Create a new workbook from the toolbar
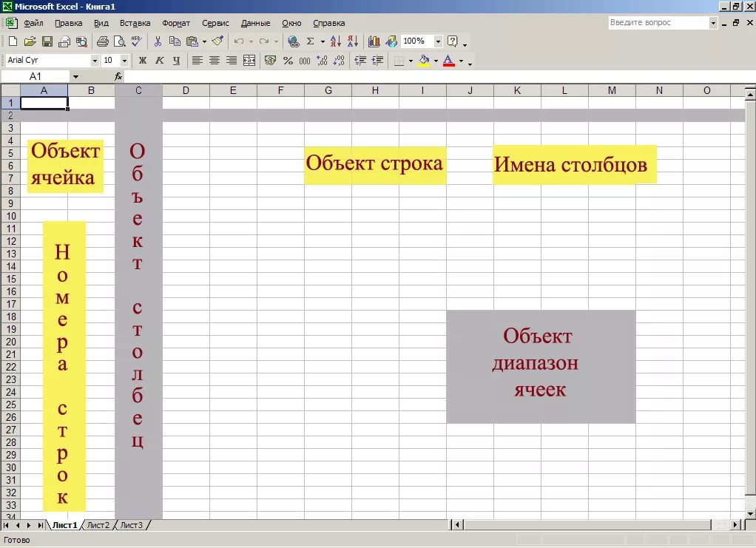Viewport: 756px width, 548px height. pyautogui.click(x=13, y=41)
